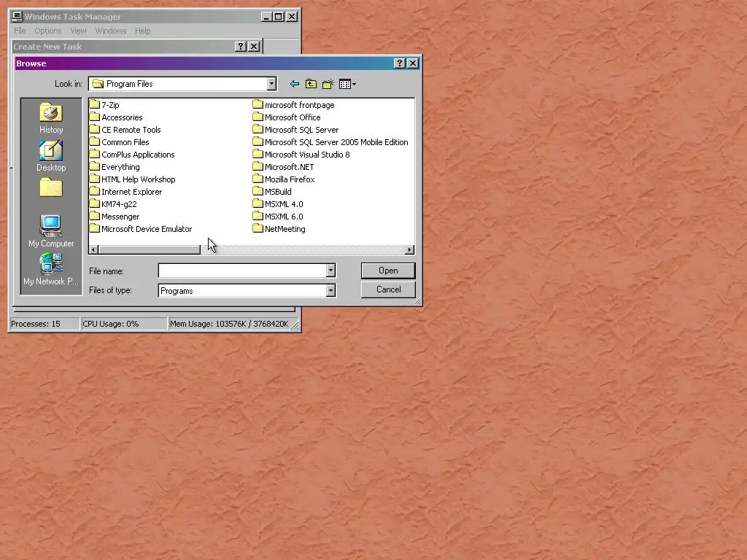This screenshot has width=747, height=560.
Task: Expand the File name dropdown arrow
Action: 330,271
